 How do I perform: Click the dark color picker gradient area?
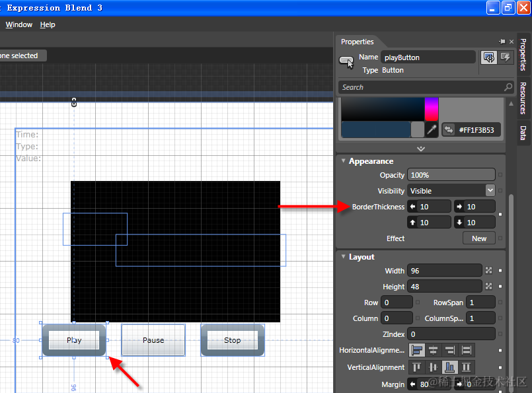[383, 109]
